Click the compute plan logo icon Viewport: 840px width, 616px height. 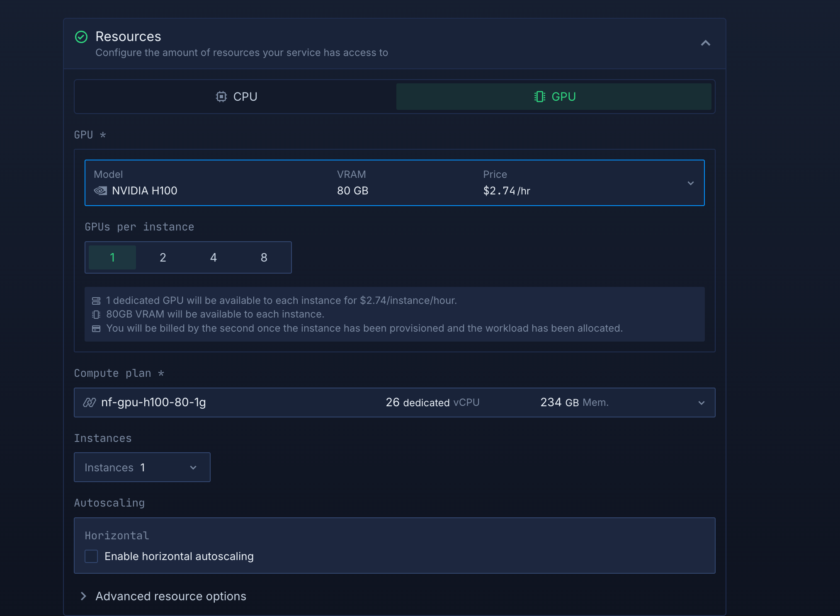click(x=90, y=403)
